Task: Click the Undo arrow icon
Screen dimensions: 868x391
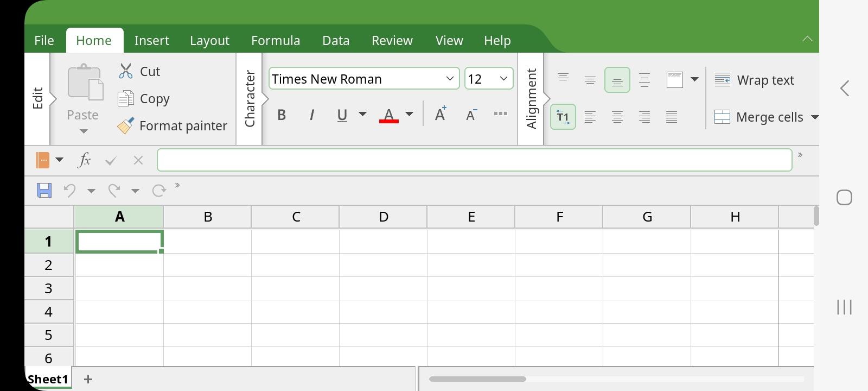Action: click(69, 190)
